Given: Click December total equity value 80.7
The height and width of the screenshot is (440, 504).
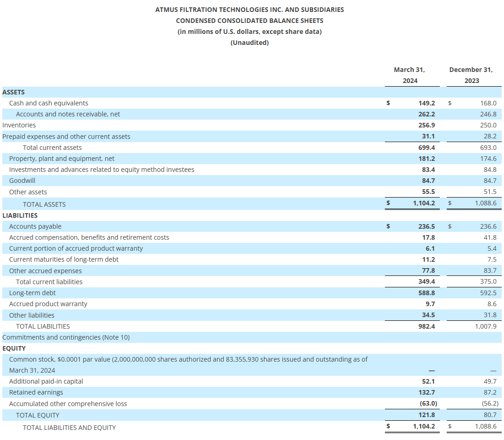Looking at the screenshot, I should [490, 415].
